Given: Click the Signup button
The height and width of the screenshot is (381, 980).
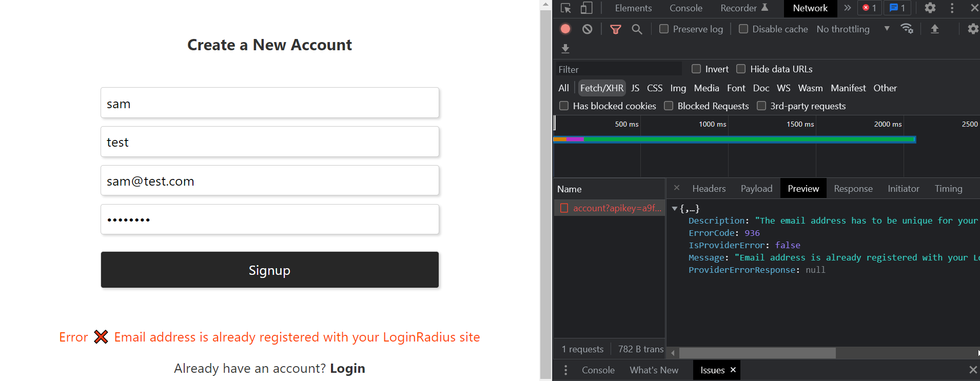Looking at the screenshot, I should [270, 270].
